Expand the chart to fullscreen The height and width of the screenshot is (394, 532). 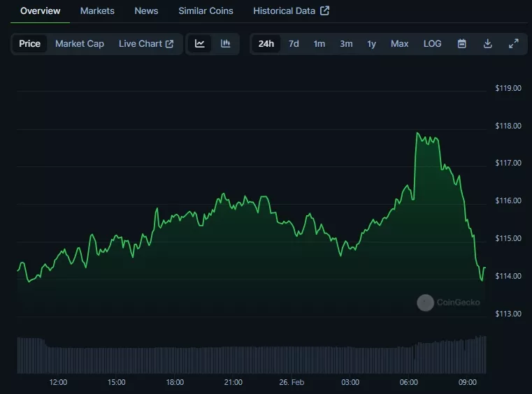pos(513,43)
